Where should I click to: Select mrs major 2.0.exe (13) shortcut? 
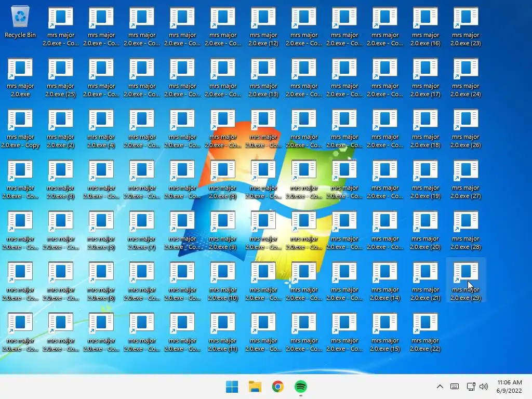(263, 77)
